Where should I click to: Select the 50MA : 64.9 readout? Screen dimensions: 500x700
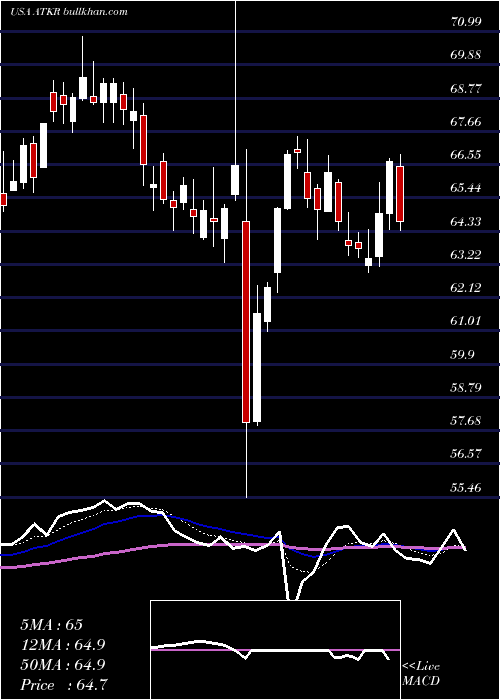point(62,665)
